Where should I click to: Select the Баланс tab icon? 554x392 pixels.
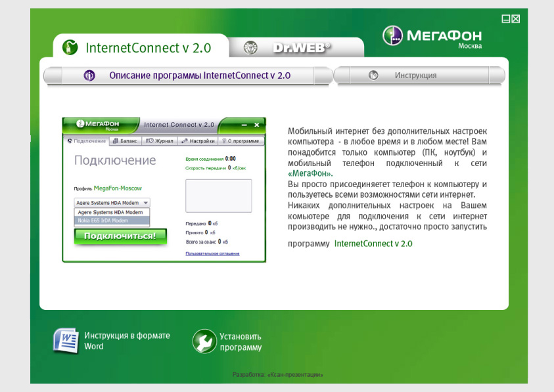click(x=115, y=141)
